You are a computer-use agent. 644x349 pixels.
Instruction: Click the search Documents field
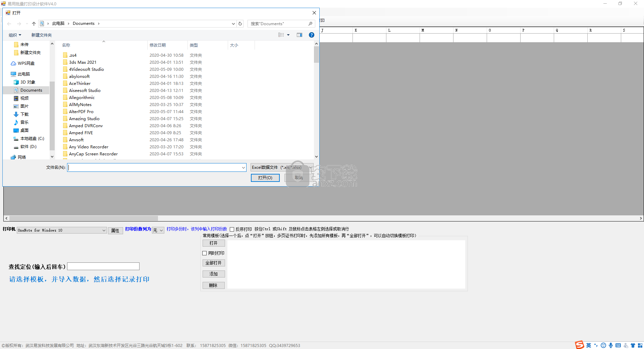point(278,24)
